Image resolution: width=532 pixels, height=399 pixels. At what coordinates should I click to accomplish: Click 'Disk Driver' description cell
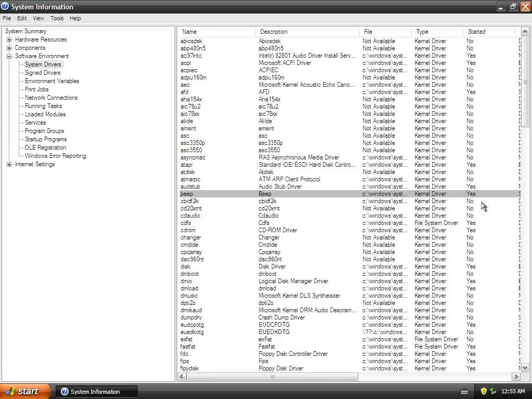[x=272, y=267]
